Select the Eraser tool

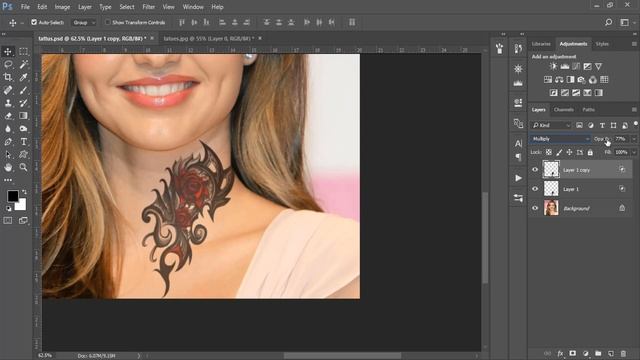[x=8, y=116]
